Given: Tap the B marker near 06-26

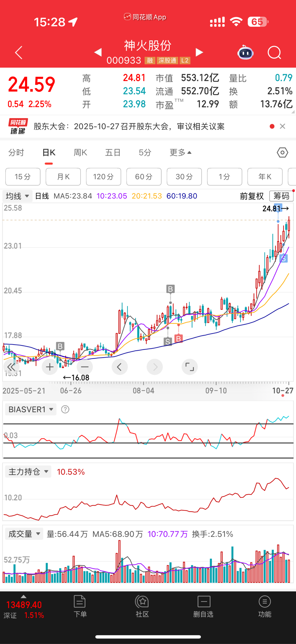Looking at the screenshot, I should [60, 346].
